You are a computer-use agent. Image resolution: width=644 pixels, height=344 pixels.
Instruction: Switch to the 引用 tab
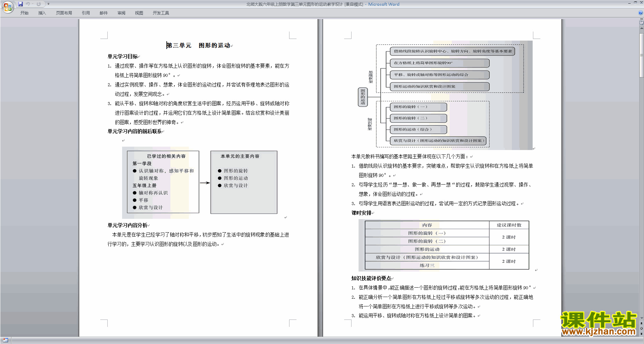86,13
